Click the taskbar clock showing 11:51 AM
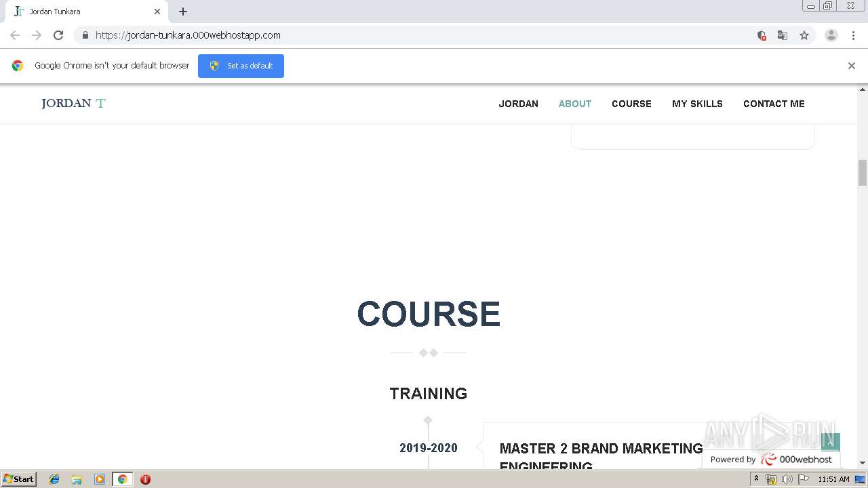Screen dimensions: 868x488 click(833, 479)
